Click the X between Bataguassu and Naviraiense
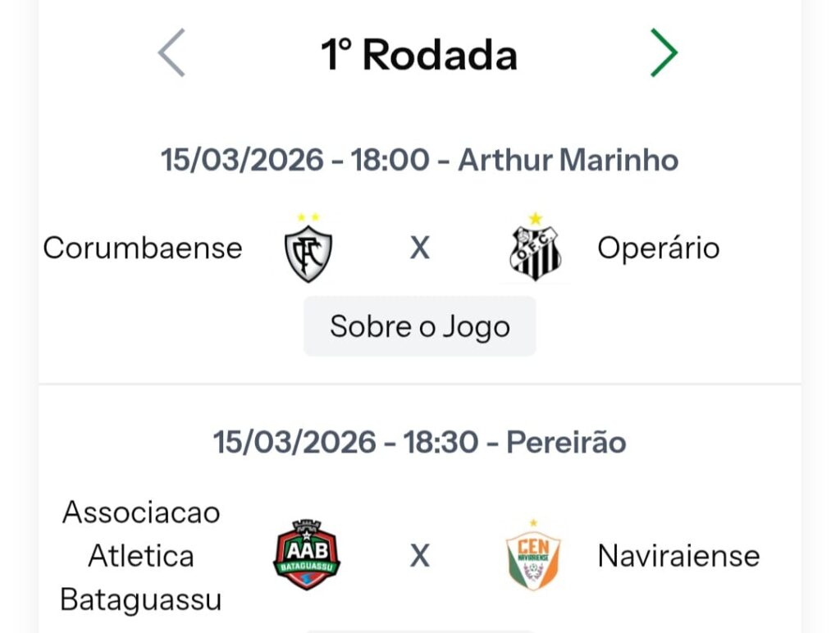 pos(420,557)
